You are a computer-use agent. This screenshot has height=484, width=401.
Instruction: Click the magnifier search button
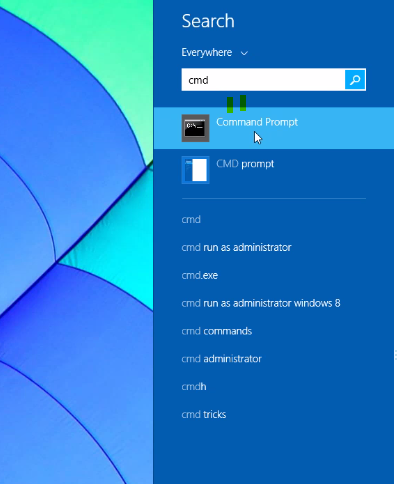[x=355, y=80]
